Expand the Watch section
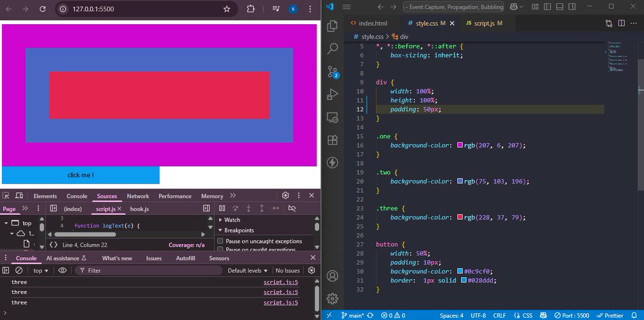The image size is (644, 320). pyautogui.click(x=230, y=220)
